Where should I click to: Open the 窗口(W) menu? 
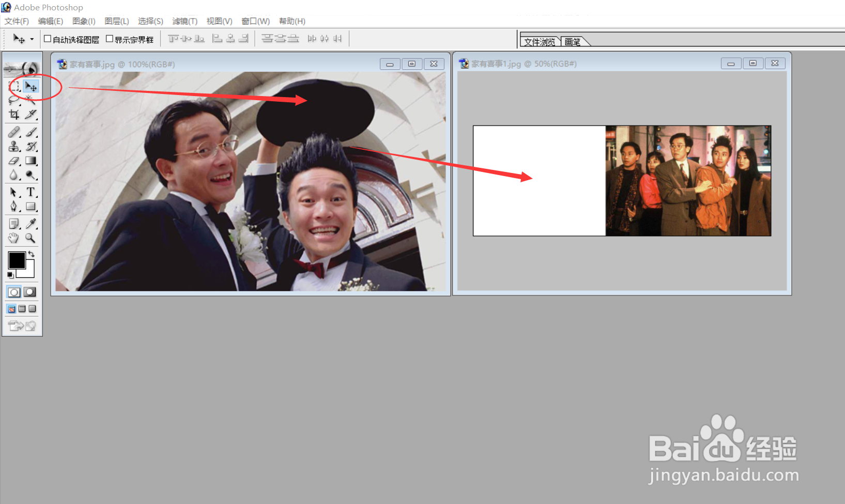tap(256, 21)
